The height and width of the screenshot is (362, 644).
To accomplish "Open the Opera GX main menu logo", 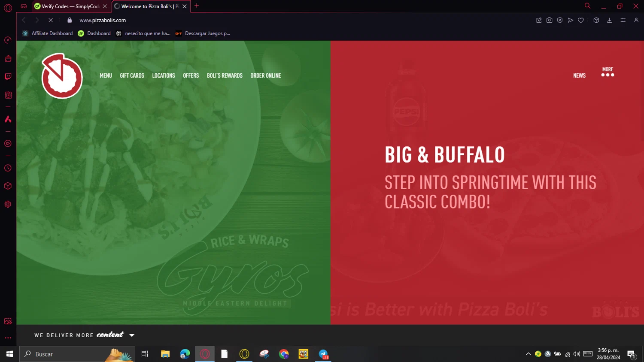I will tap(8, 8).
